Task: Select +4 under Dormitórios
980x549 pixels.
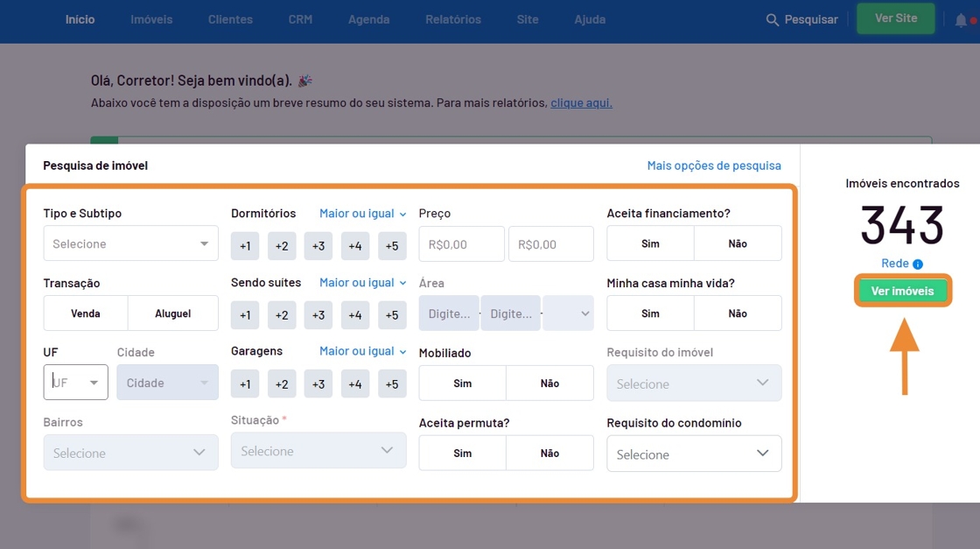Action: (355, 246)
